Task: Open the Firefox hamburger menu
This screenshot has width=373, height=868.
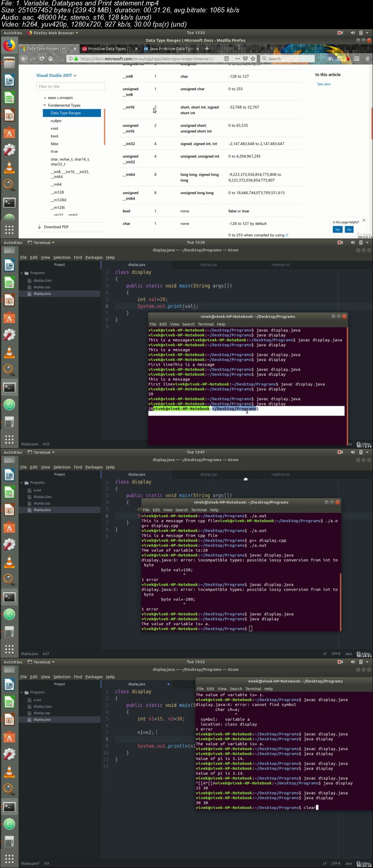Action: 367,58
